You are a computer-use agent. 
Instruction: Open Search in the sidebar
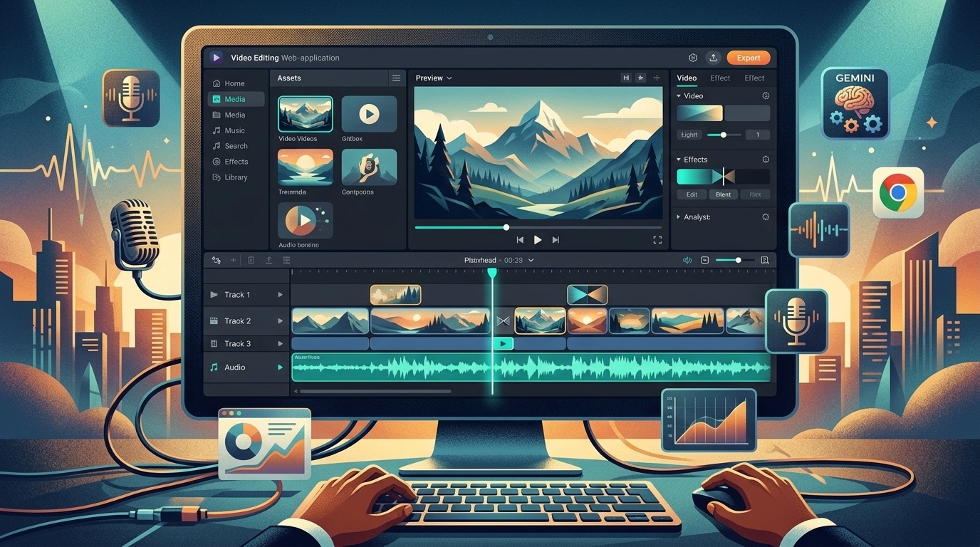236,146
